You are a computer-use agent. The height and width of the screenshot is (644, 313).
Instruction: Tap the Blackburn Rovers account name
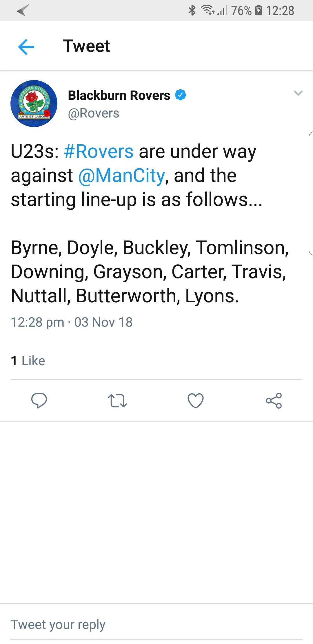(119, 95)
